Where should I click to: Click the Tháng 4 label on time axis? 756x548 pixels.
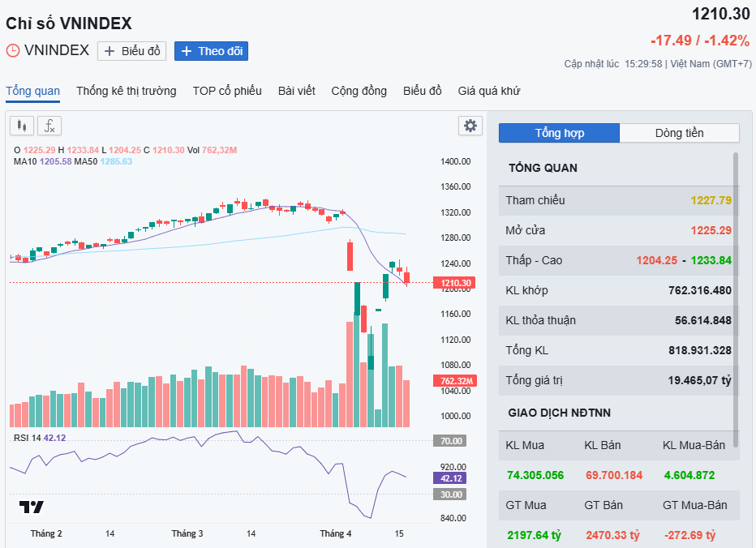point(336,533)
